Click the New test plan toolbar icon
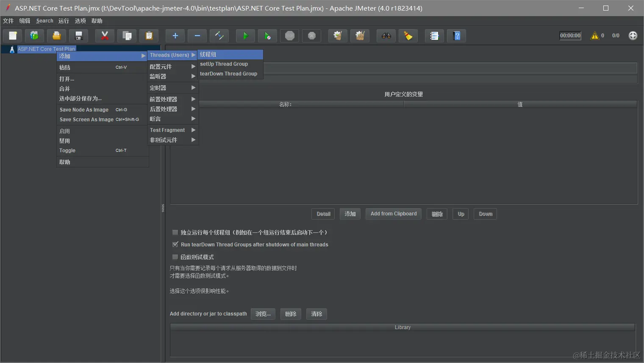This screenshot has width=644, height=363. [13, 36]
